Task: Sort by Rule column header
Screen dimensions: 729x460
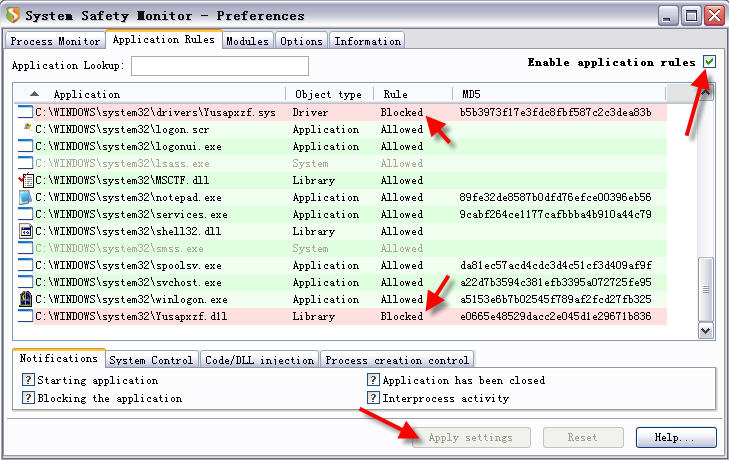Action: [413, 94]
